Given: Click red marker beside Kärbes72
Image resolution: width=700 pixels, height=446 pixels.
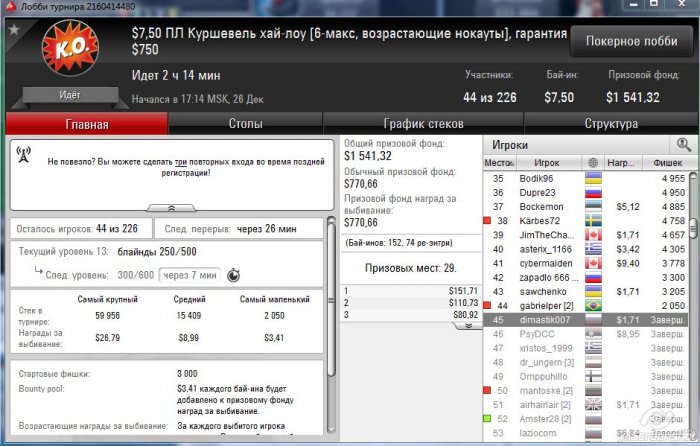Looking at the screenshot, I should 488,221.
